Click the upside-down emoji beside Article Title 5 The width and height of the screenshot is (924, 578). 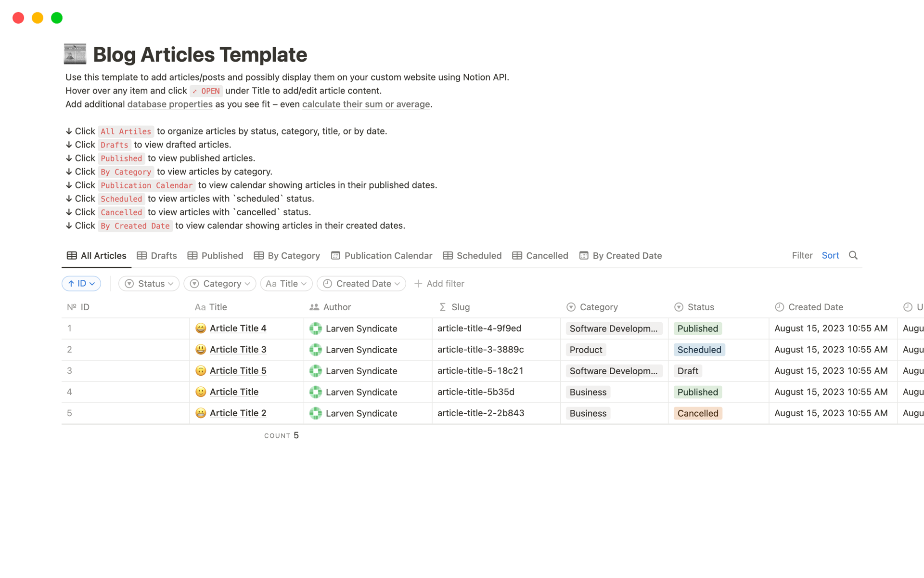pyautogui.click(x=201, y=371)
